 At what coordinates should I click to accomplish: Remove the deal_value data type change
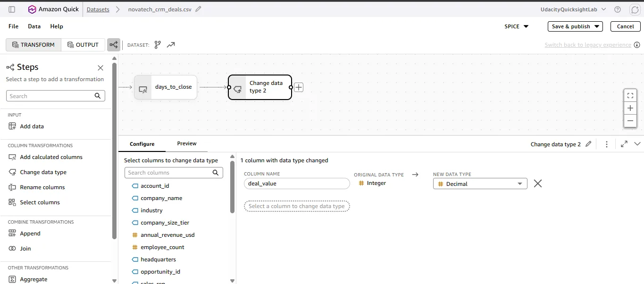tap(537, 184)
